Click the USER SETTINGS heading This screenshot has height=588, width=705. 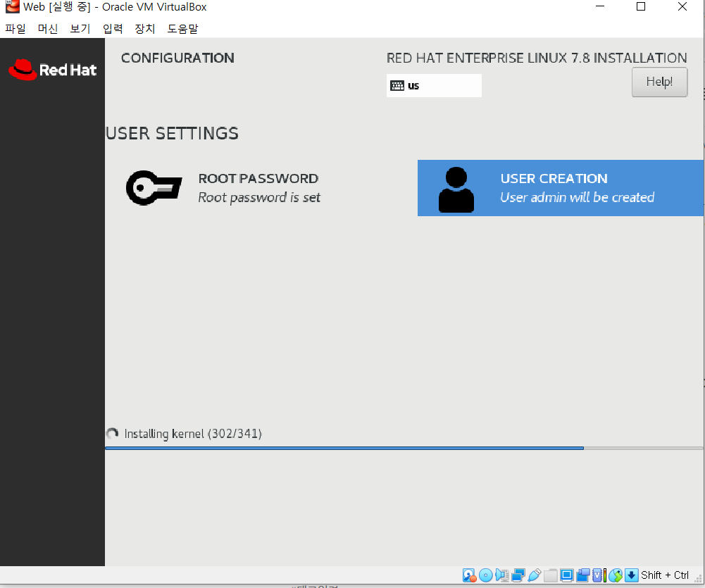[x=173, y=134]
